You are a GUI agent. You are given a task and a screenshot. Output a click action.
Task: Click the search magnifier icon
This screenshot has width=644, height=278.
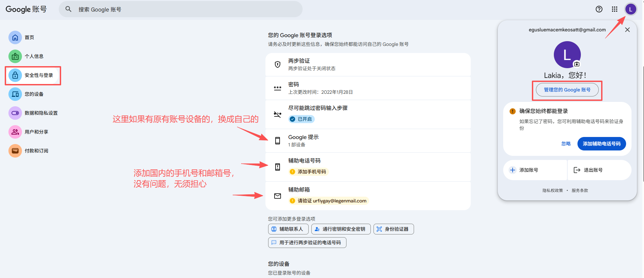(68, 9)
